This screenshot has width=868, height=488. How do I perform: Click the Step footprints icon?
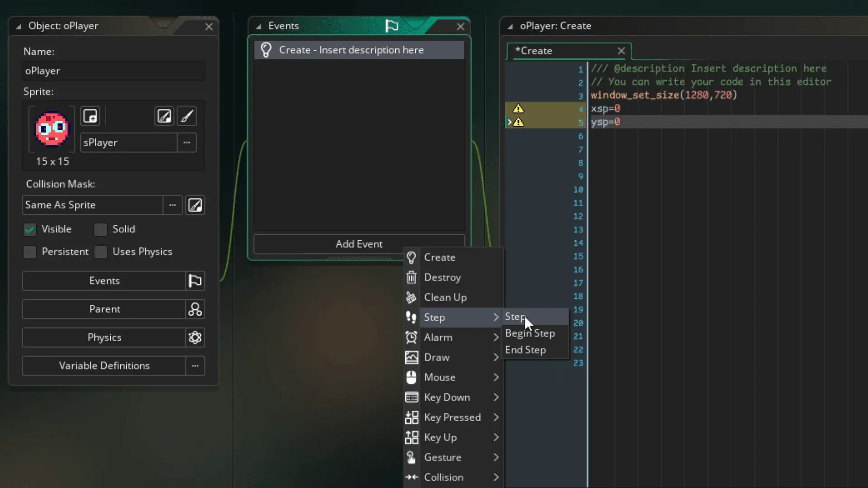pos(411,317)
